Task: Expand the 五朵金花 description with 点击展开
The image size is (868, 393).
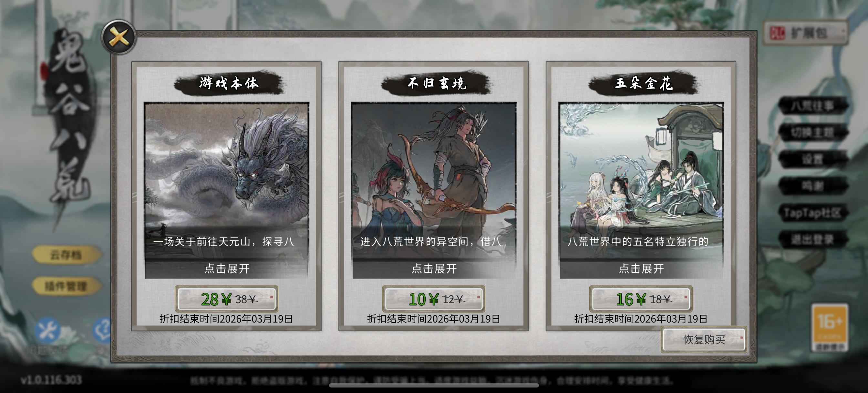Action: (641, 269)
